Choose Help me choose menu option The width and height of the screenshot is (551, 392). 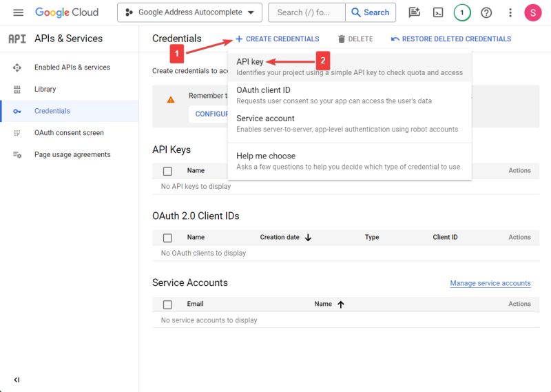click(x=350, y=161)
